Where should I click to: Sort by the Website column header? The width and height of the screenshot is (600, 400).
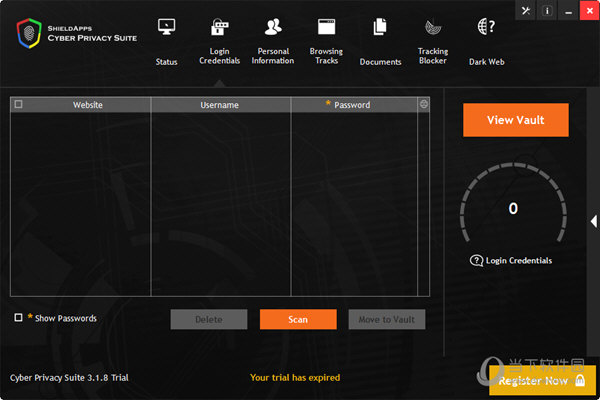pos(88,105)
